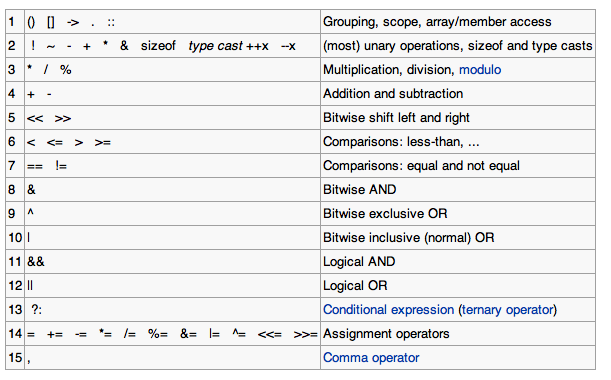
Task: Open the Conditional expression link
Action: pos(388,310)
